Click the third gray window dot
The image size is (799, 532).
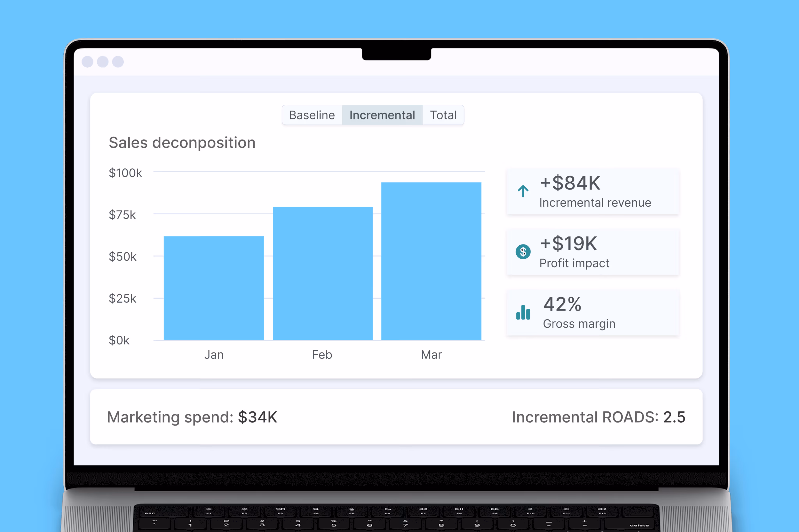pos(118,62)
